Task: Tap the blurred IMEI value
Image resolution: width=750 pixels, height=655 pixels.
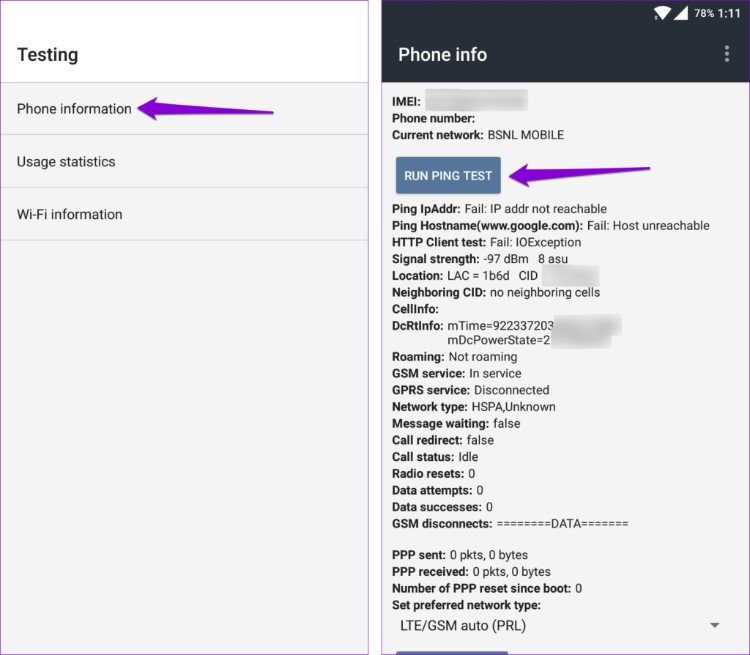Action: 475,100
